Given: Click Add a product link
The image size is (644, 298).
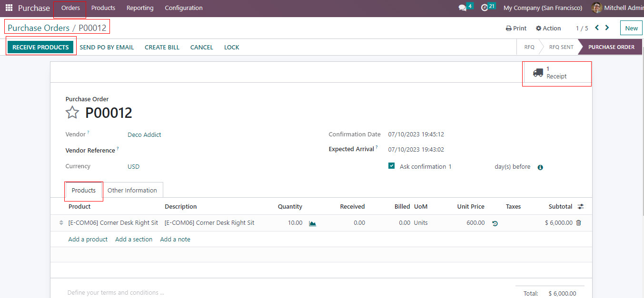Looking at the screenshot, I should (x=88, y=240).
